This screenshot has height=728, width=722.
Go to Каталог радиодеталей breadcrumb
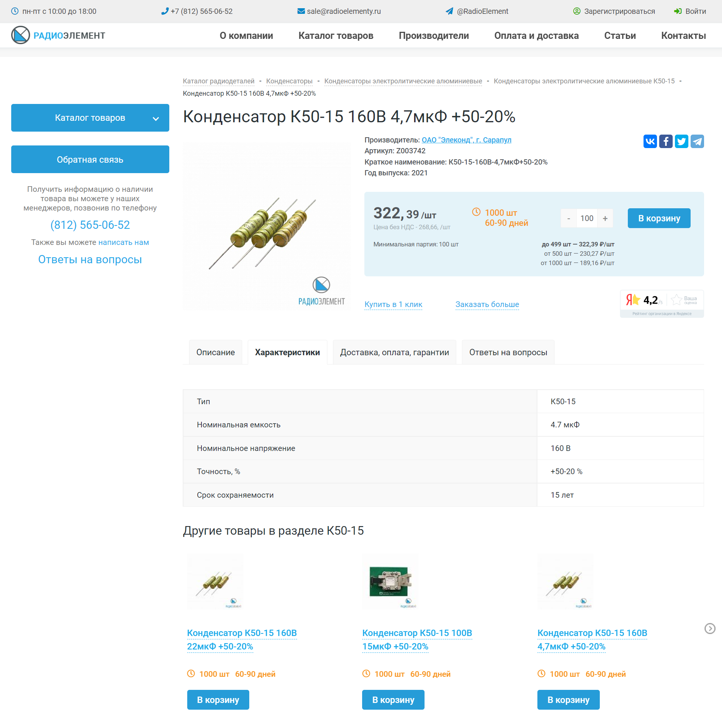[219, 81]
